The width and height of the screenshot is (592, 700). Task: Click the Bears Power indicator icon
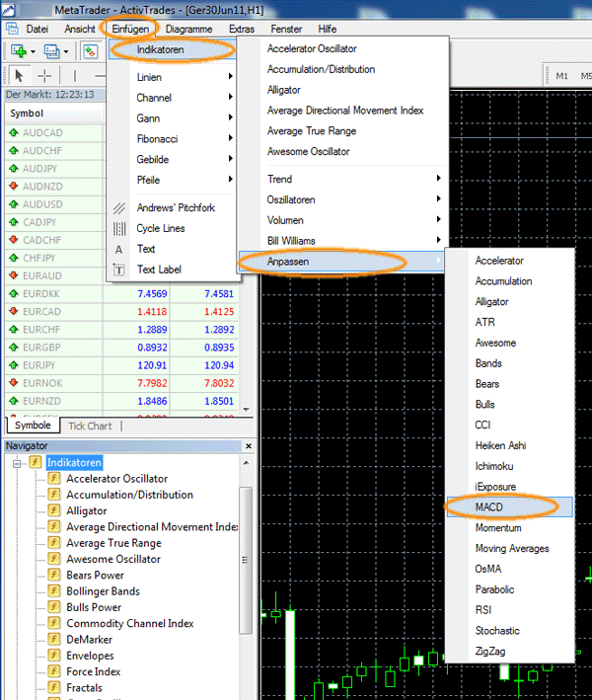click(x=54, y=575)
